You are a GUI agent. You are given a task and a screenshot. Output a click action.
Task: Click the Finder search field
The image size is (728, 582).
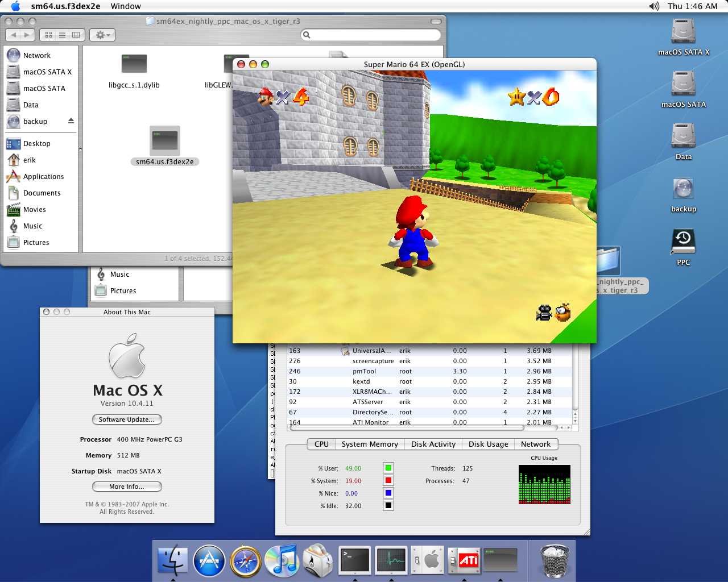click(371, 35)
